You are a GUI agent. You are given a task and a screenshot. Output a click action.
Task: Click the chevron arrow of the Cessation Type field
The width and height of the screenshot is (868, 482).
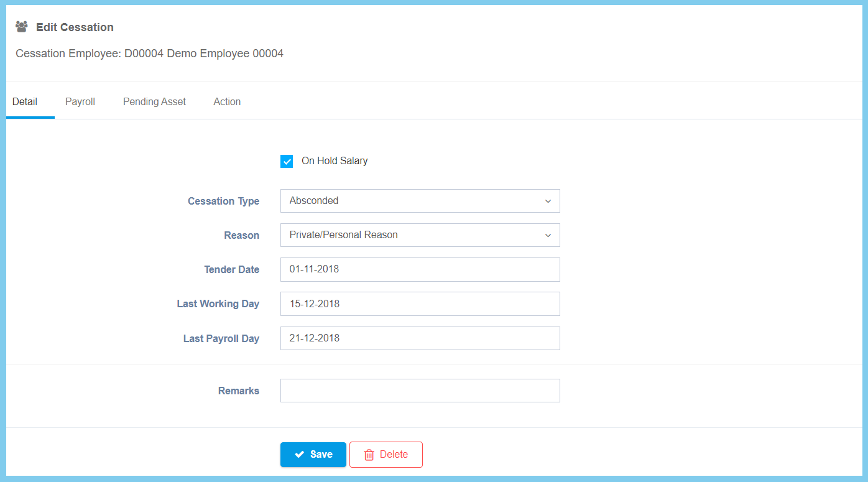(548, 202)
